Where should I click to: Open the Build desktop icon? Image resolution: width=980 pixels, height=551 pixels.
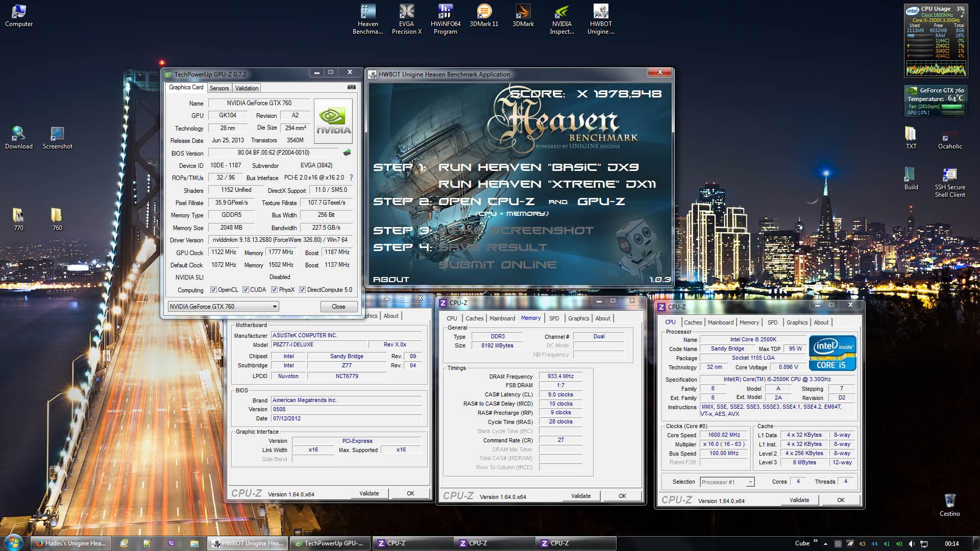(x=911, y=179)
